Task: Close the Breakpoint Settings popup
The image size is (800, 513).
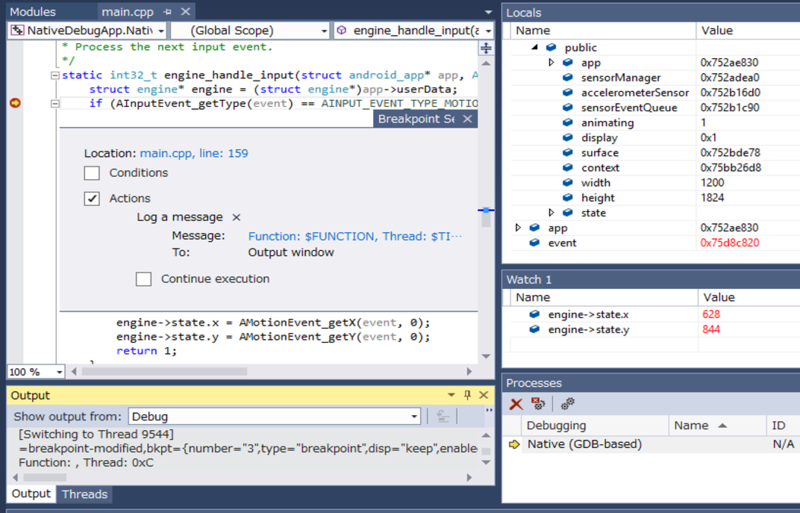Action: (x=467, y=119)
